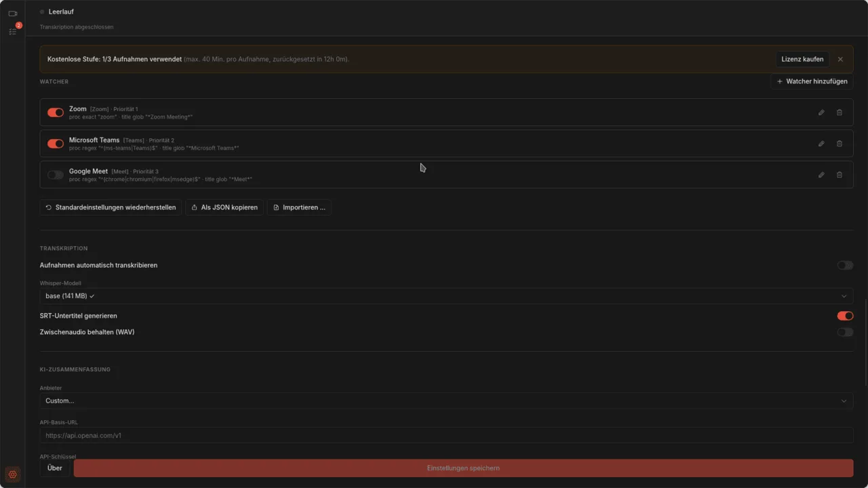Click Als JSON kopieren button
Viewport: 868px width, 488px height.
pos(224,207)
